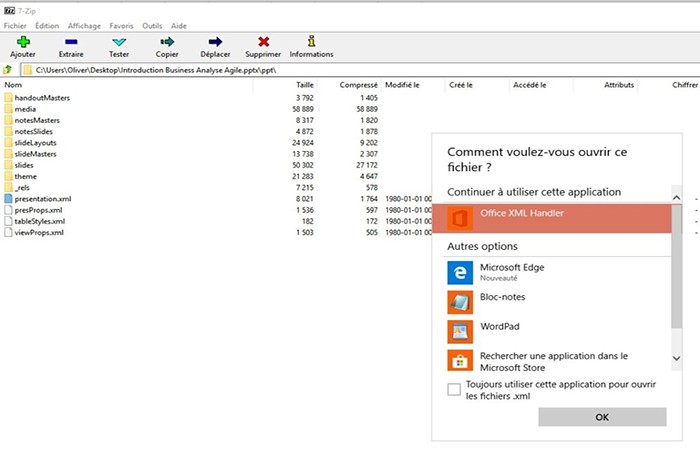The width and height of the screenshot is (700, 450).
Task: Confirm with the OK button
Action: pyautogui.click(x=602, y=417)
